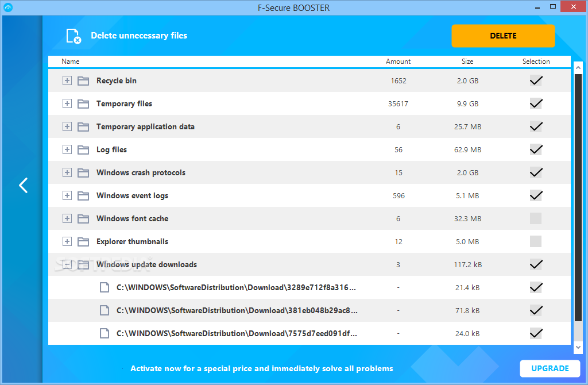This screenshot has width=588, height=385.
Task: Expand Temporary application data
Action: tap(67, 126)
